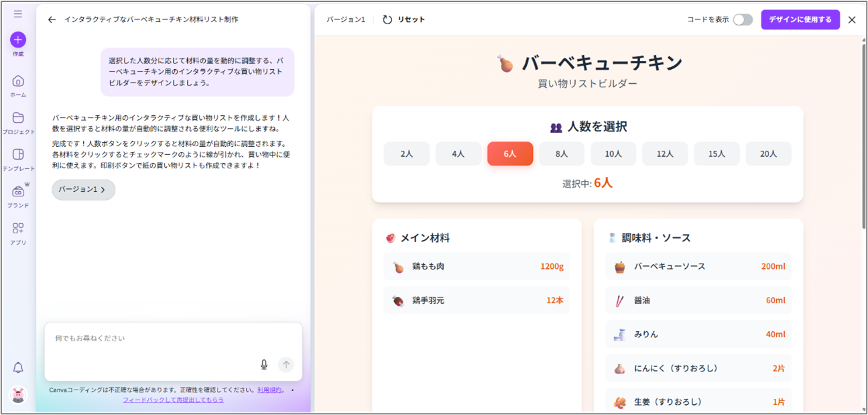Select the 8人 serving size option

pos(562,154)
